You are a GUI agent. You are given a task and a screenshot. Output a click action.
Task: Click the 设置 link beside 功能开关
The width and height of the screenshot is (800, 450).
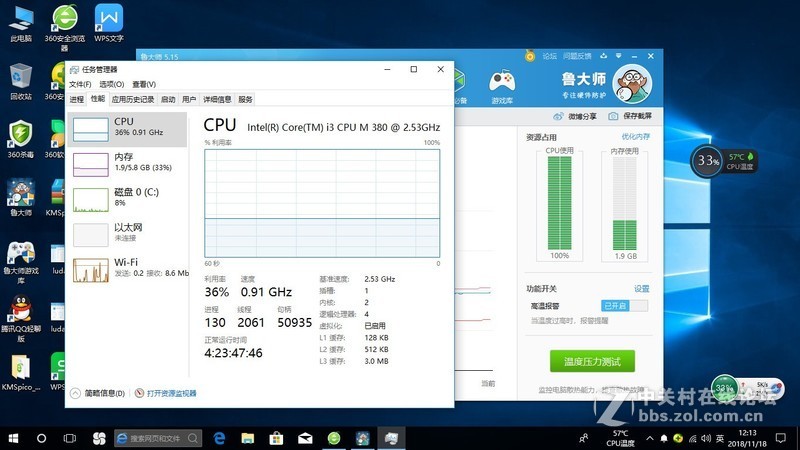pos(642,289)
